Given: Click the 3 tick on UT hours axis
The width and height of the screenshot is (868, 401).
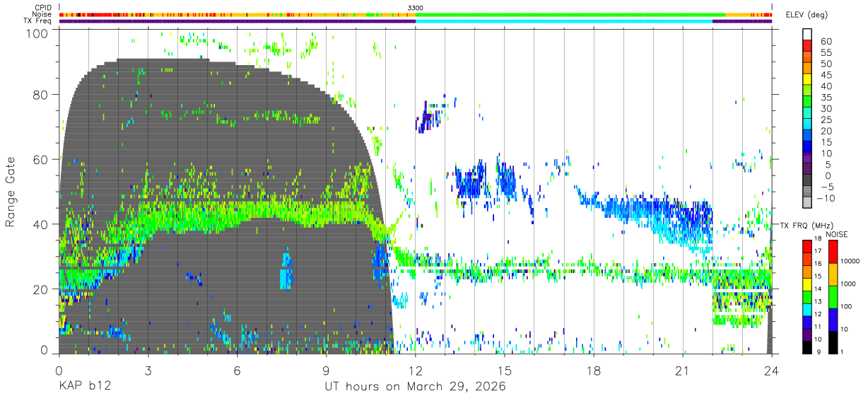Looking at the screenshot, I should [x=148, y=371].
